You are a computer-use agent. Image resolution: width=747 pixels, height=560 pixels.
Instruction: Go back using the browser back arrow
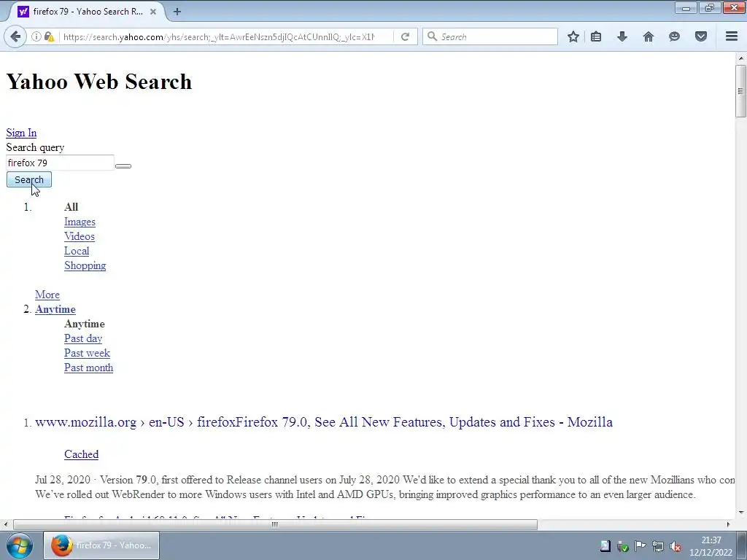(x=15, y=36)
